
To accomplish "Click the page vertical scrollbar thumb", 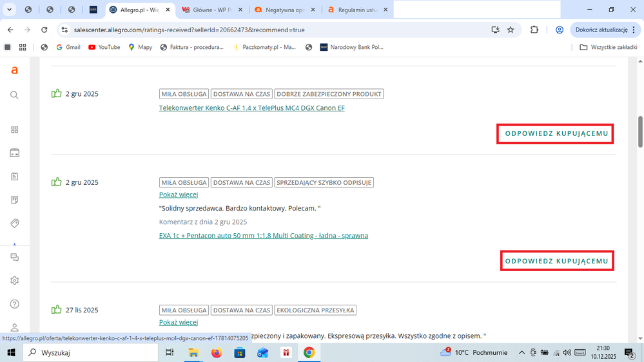I will [639, 132].
